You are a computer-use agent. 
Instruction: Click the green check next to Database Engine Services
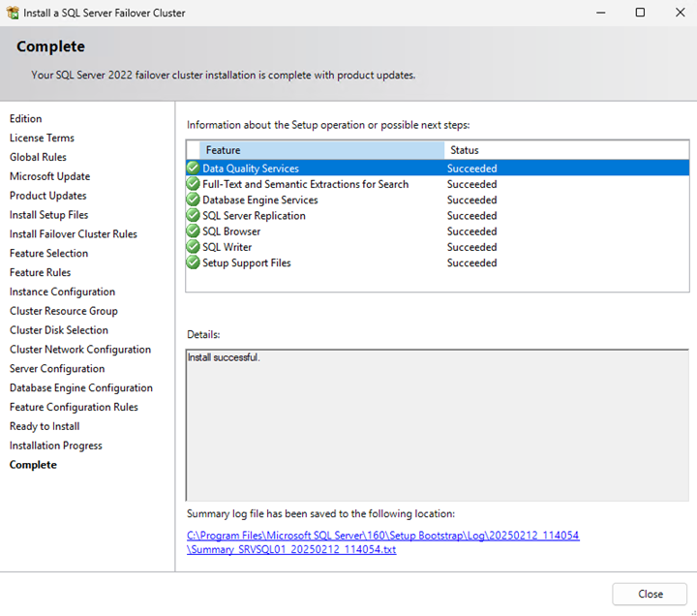(x=193, y=200)
